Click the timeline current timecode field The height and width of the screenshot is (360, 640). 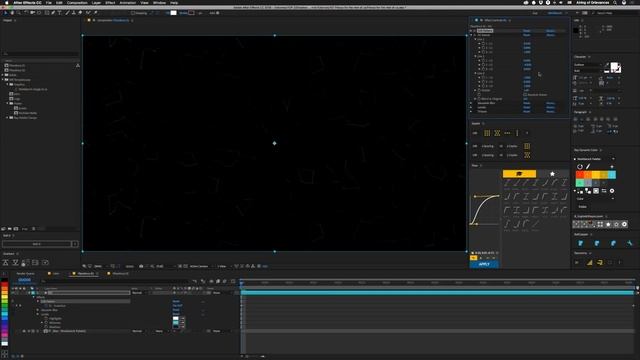(x=24, y=280)
